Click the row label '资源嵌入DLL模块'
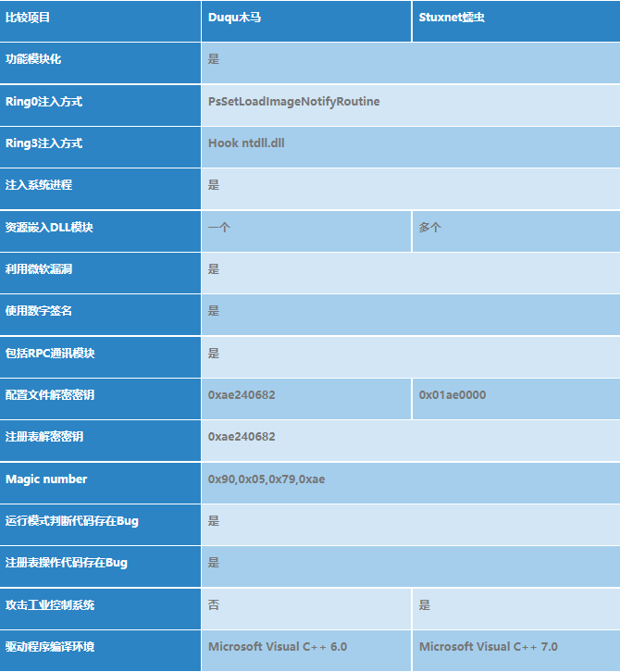 [49, 227]
